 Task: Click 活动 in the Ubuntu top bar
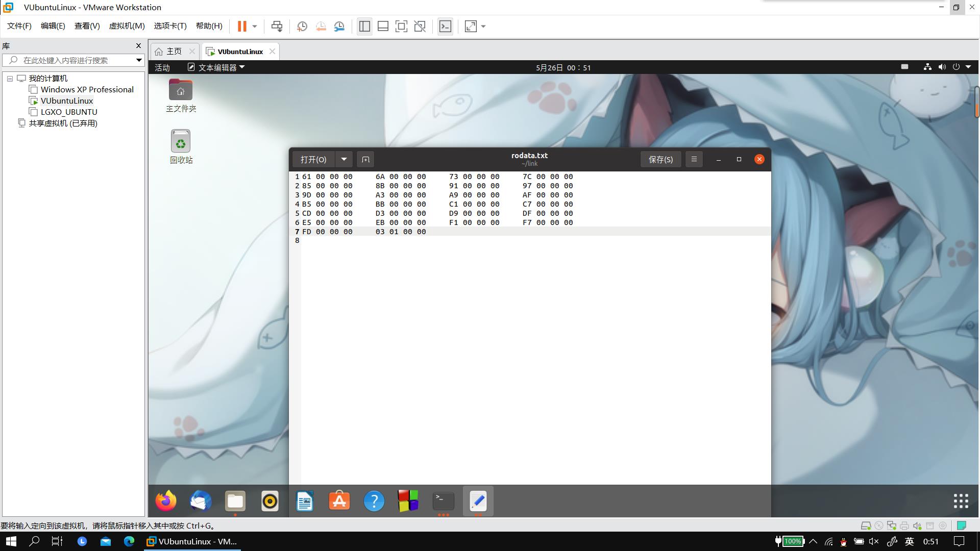click(x=162, y=67)
